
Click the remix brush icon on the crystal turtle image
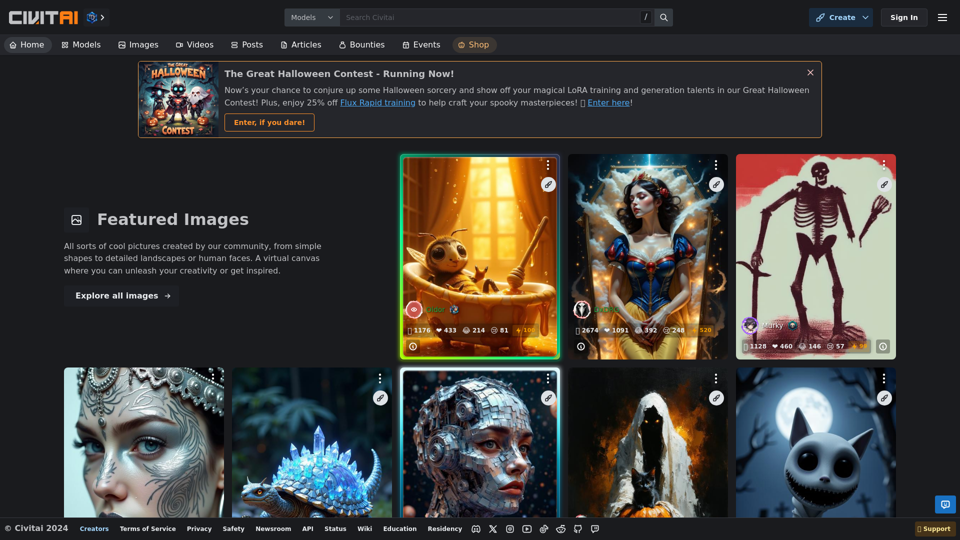pyautogui.click(x=380, y=398)
